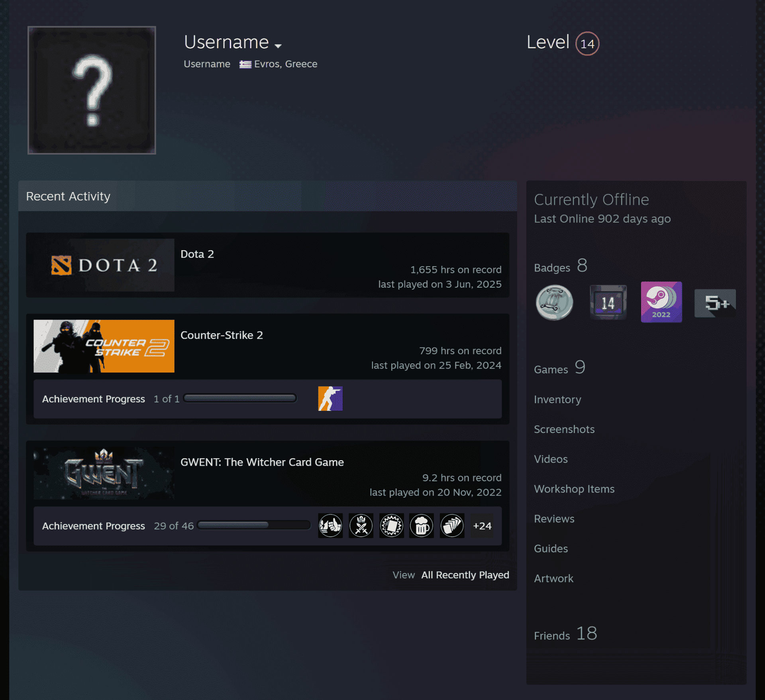Open the Videos link
The width and height of the screenshot is (765, 700).
tap(551, 459)
